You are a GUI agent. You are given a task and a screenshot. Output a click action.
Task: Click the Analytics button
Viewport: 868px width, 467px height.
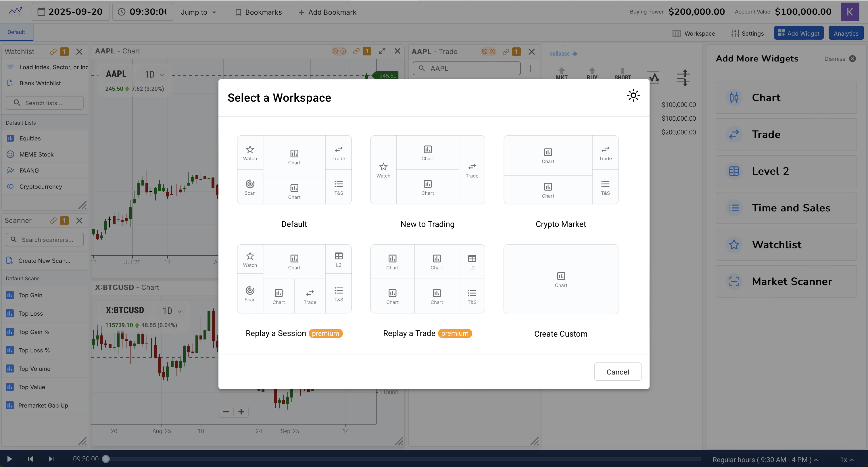[845, 33]
